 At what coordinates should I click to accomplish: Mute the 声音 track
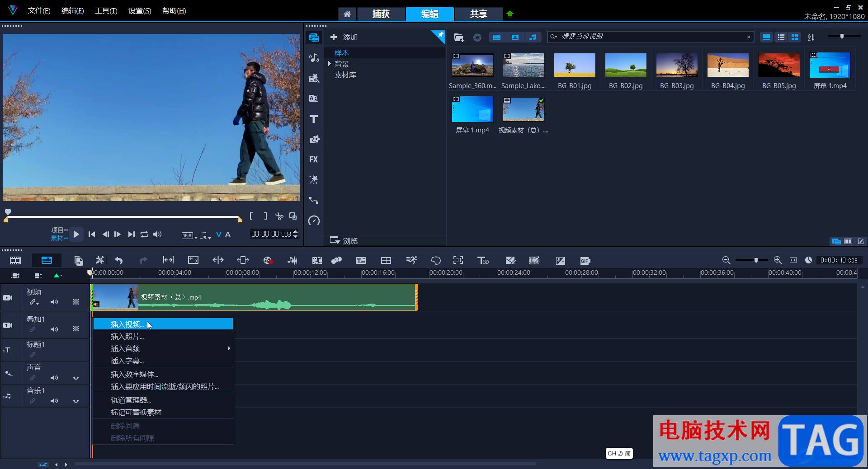point(54,378)
